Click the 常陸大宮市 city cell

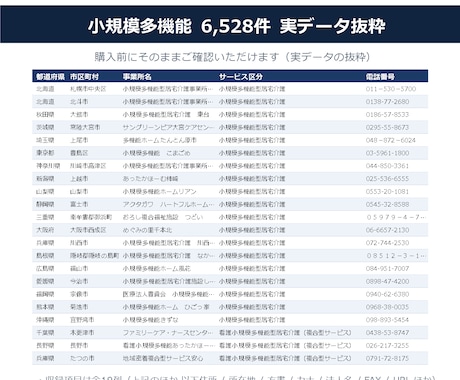[85, 127]
